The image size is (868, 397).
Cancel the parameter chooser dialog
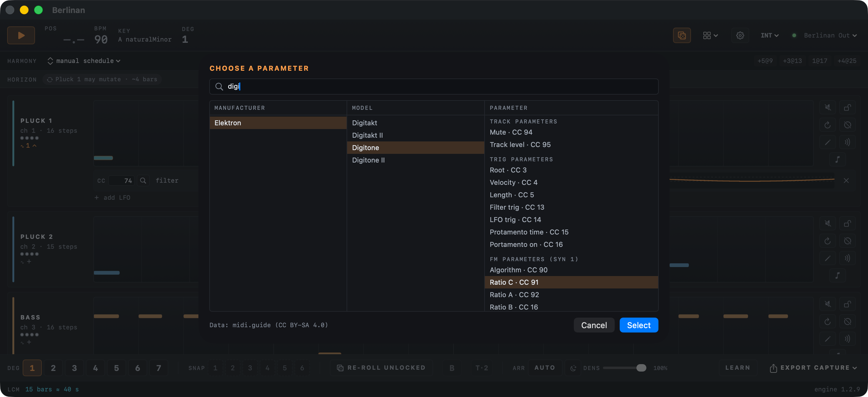point(594,325)
